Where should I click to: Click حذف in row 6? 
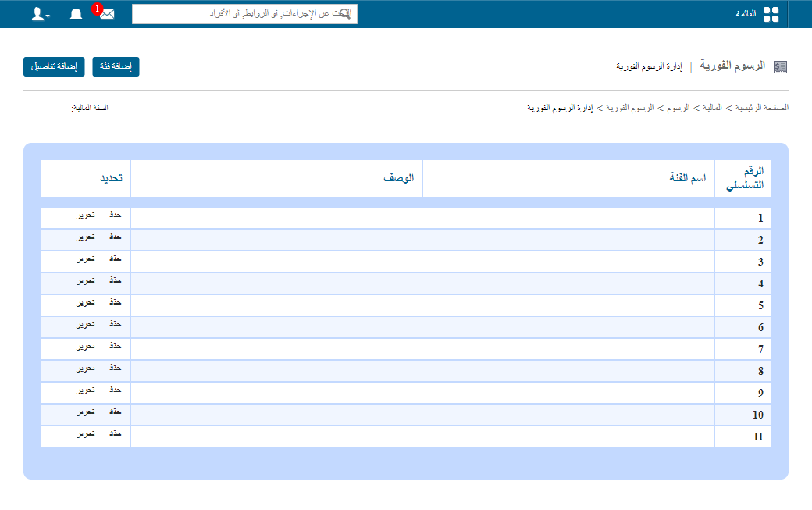(115, 324)
